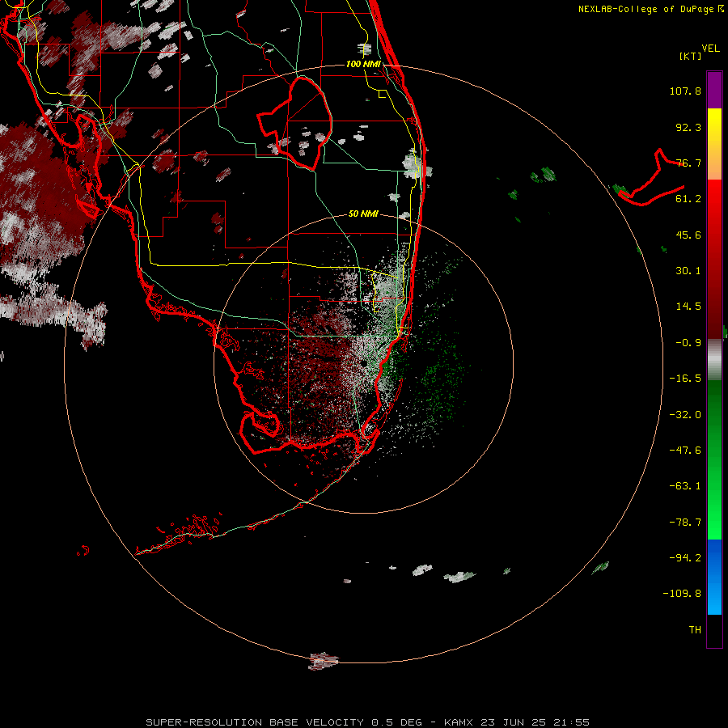Click the 100 NMI range ring label
The height and width of the screenshot is (728, 728).
[x=363, y=64]
